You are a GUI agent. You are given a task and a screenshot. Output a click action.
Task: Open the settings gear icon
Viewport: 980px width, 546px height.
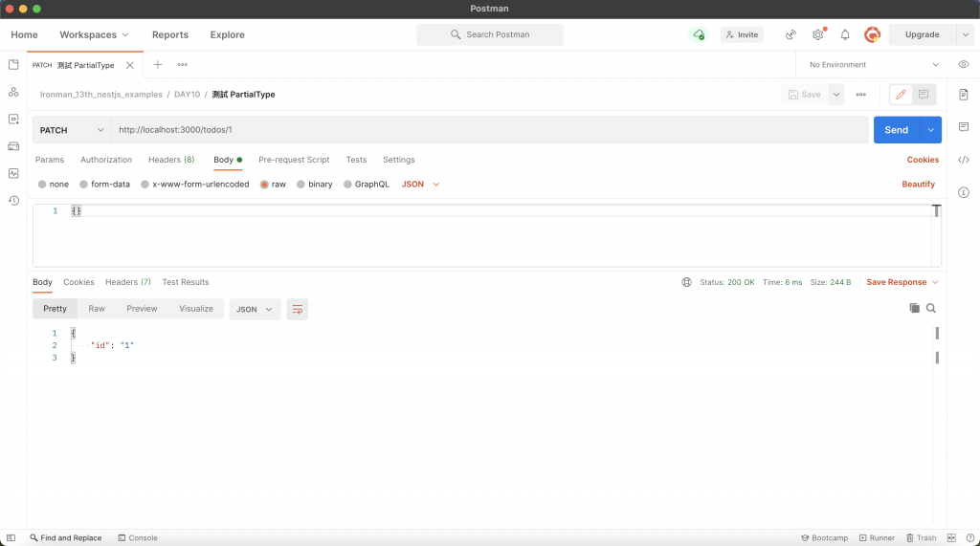(818, 35)
